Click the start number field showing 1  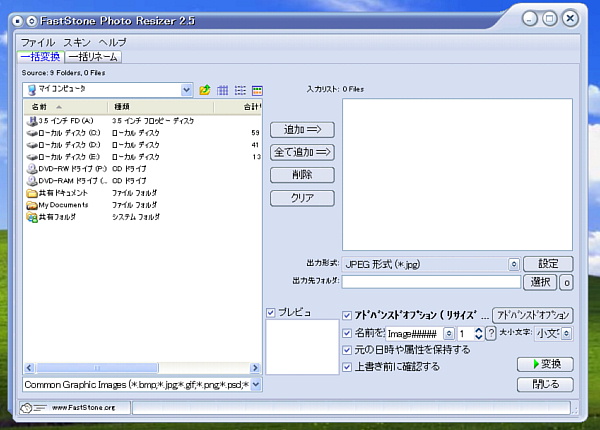pos(465,334)
